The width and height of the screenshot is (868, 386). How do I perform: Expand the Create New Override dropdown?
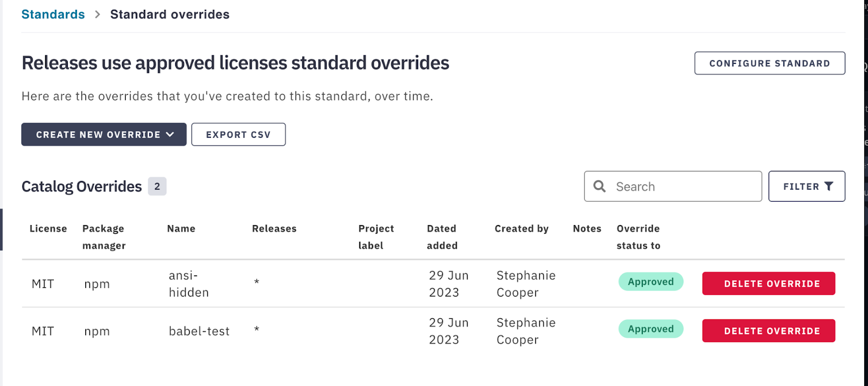(104, 134)
